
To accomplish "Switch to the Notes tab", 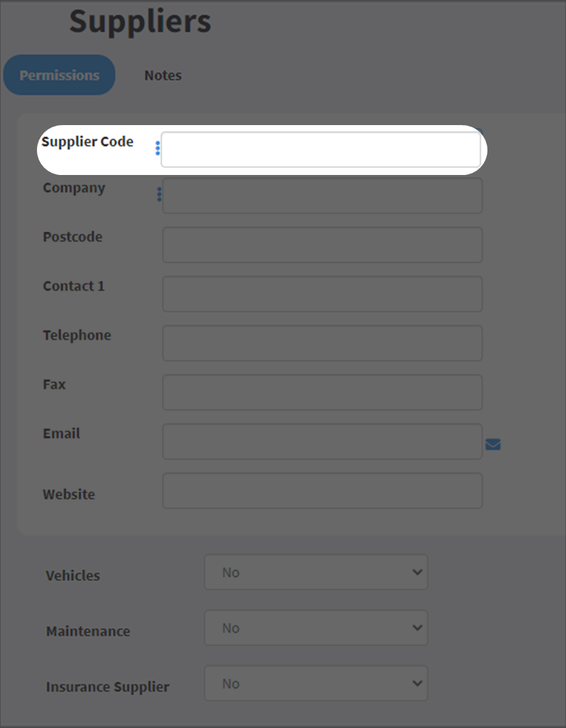I will [163, 75].
